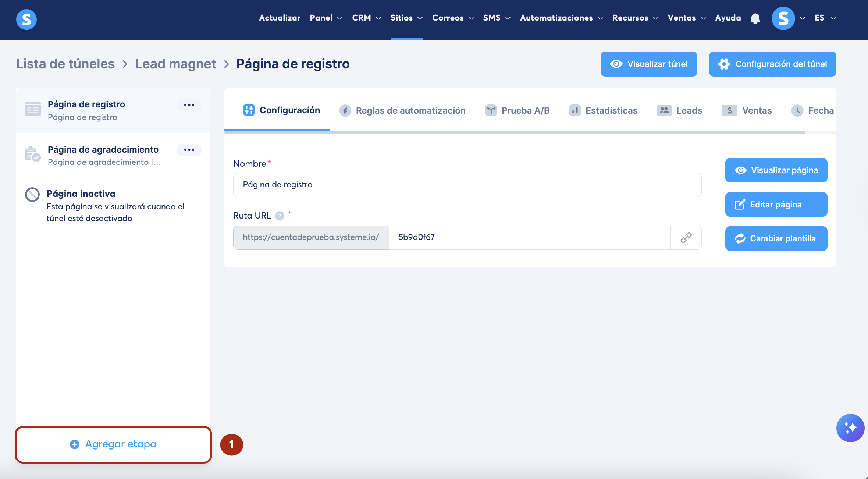Open options menu for Página de agradecimiento step

(189, 150)
